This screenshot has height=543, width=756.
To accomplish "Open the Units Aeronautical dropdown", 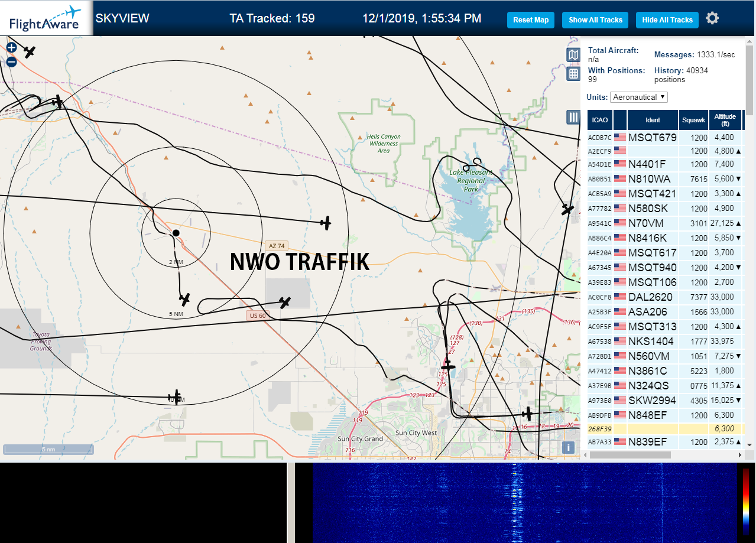I will point(639,97).
